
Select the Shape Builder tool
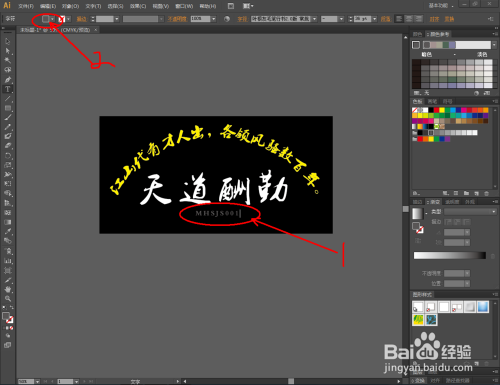click(8, 193)
